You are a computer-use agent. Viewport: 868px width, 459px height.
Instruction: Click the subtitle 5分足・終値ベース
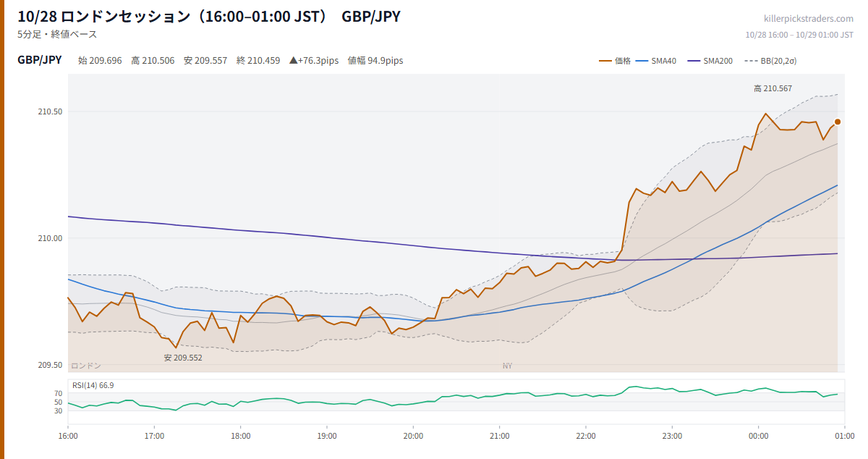point(57,34)
